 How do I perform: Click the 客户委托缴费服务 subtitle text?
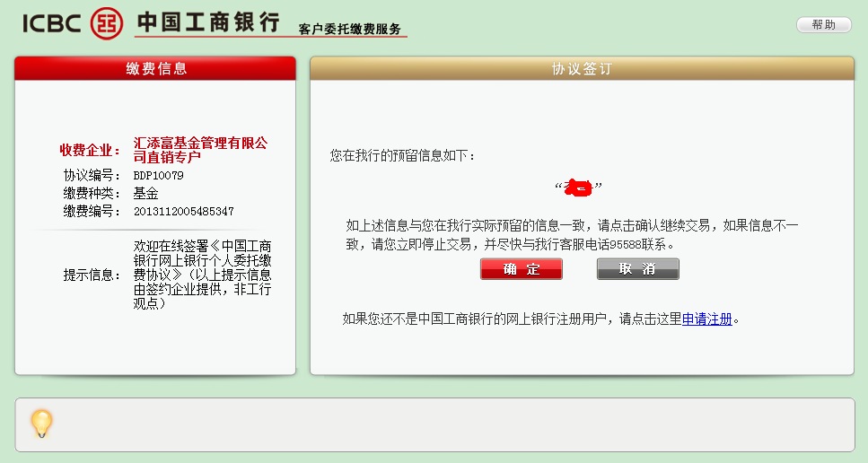point(350,30)
